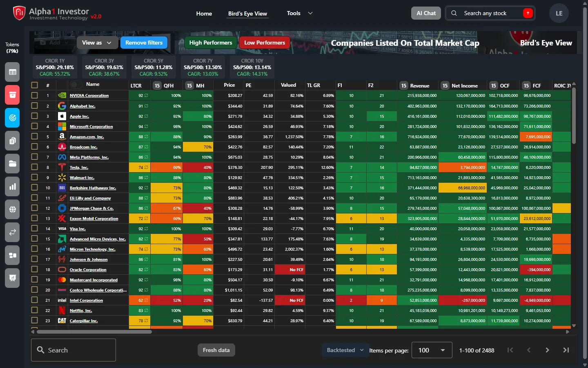Select the blue target sidebar icon
Image resolution: width=588 pixels, height=368 pixels.
[12, 118]
